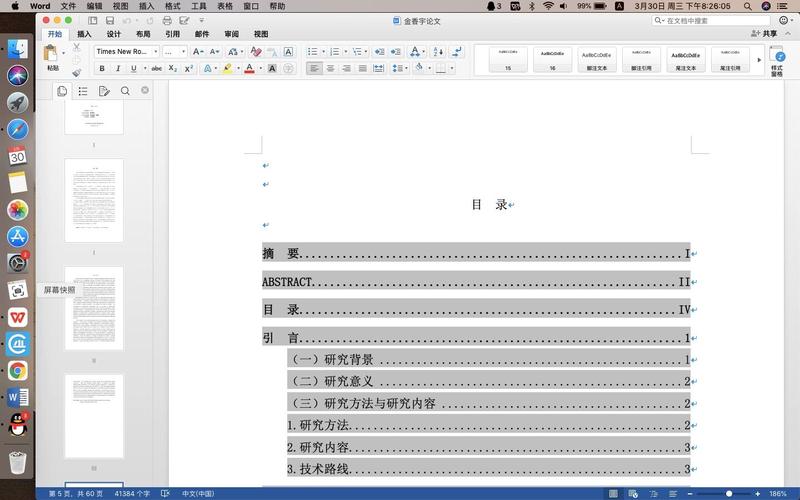Decrease paragraph indent

pyautogui.click(x=379, y=52)
